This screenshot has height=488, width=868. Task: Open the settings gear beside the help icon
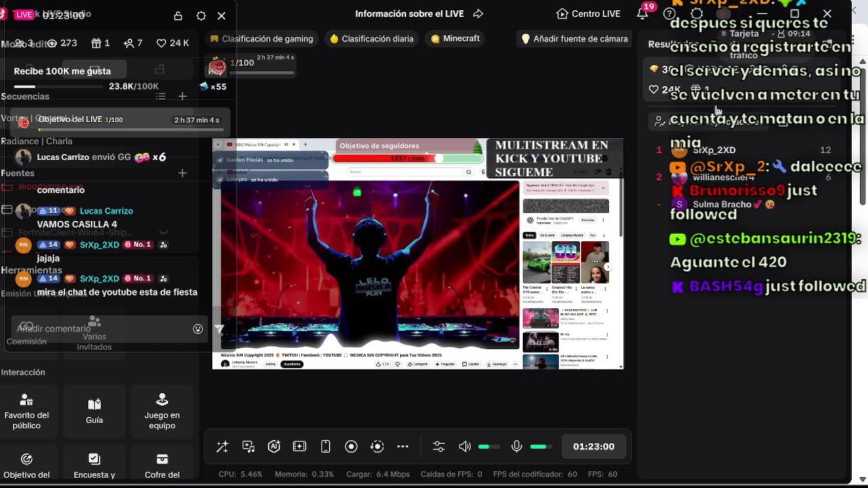[696, 14]
